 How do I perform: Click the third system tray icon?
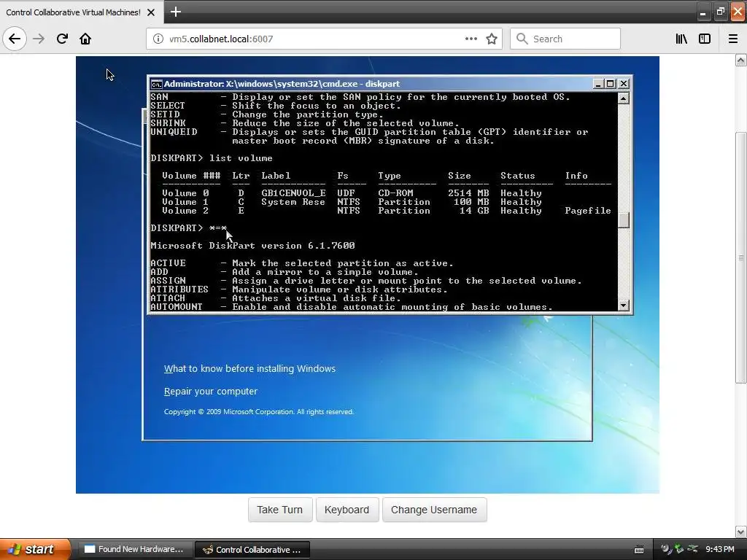(x=693, y=549)
